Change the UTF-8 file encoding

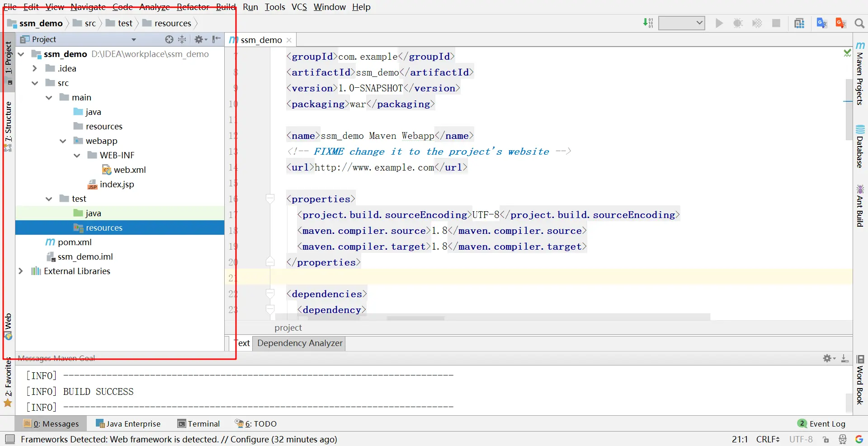click(801, 439)
